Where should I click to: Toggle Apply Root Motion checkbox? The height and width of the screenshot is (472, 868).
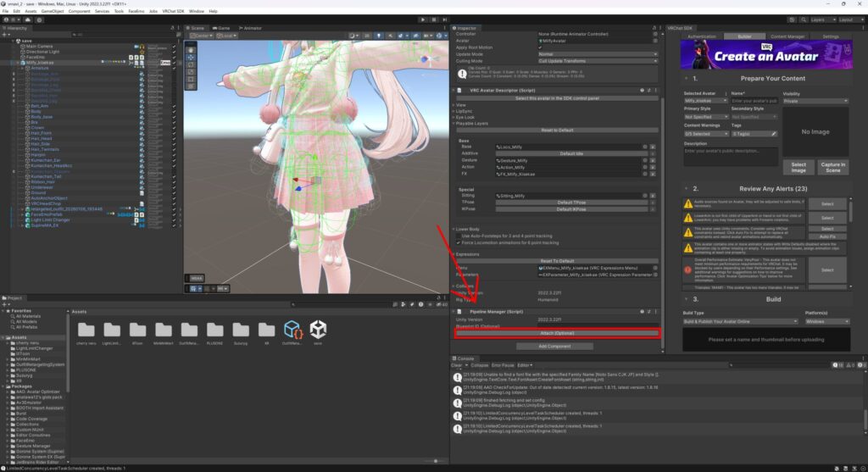pos(540,47)
